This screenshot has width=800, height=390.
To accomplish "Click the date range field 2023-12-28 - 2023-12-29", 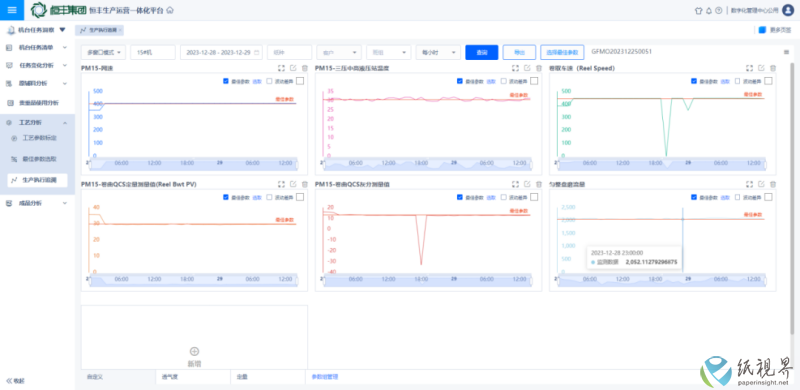I will coord(221,52).
